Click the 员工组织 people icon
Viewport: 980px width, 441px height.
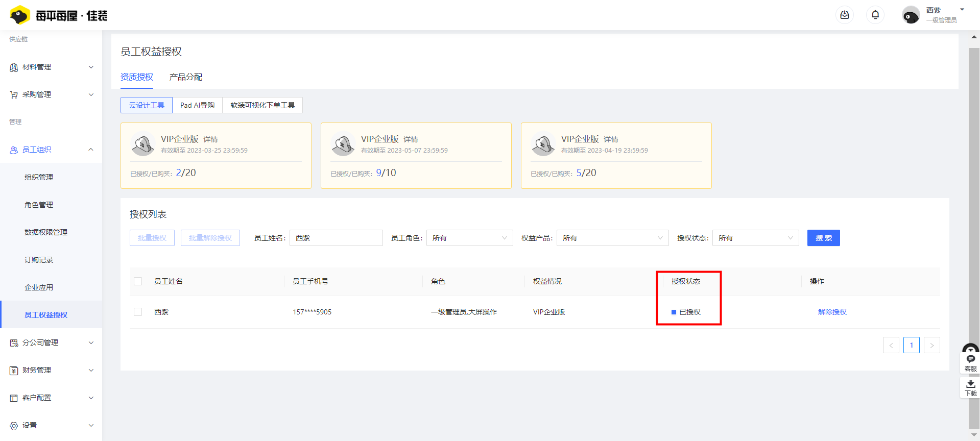(x=14, y=150)
